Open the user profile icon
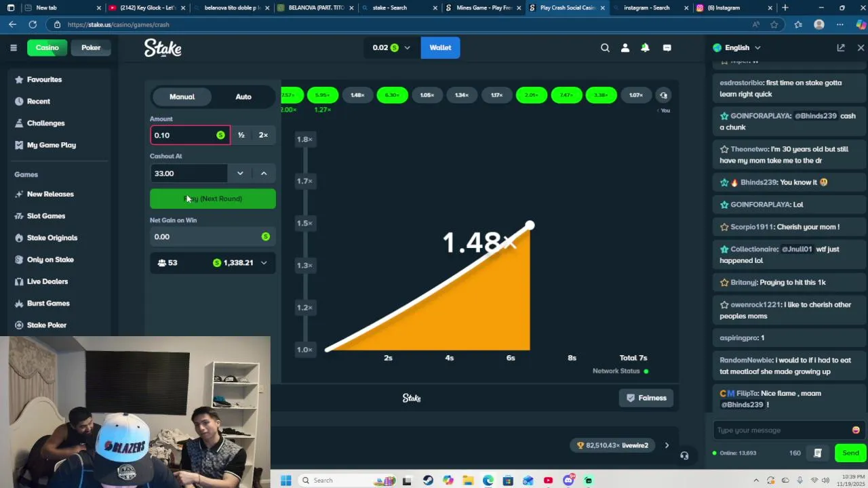The width and height of the screenshot is (868, 488). click(x=625, y=47)
